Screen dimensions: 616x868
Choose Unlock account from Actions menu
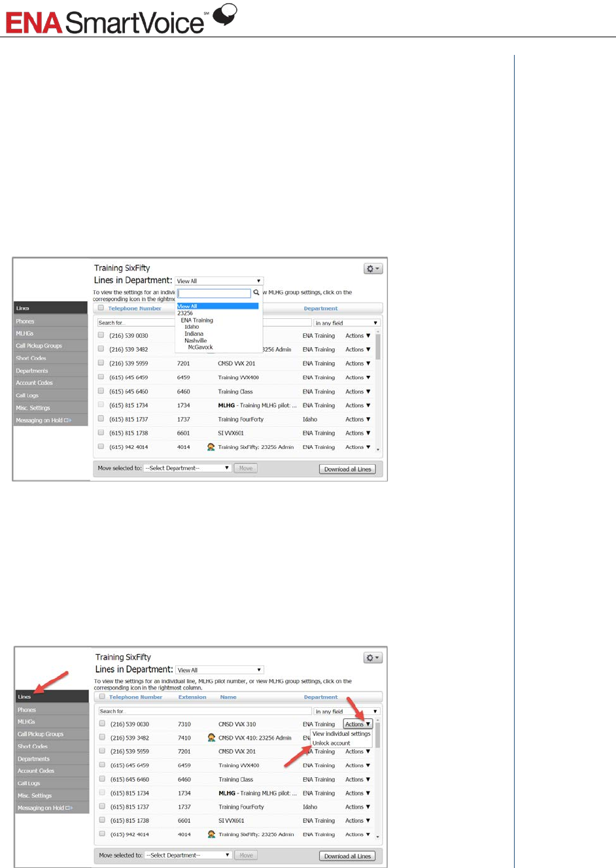pos(331,743)
